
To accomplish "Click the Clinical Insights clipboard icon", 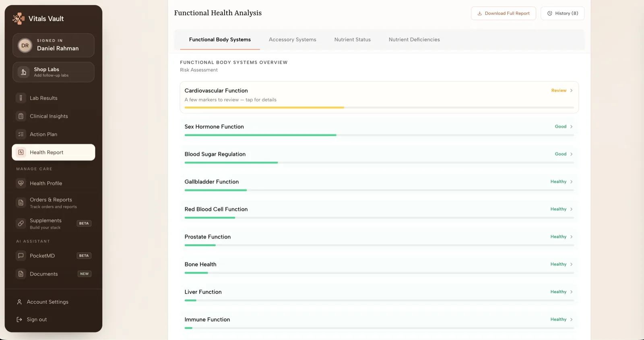I will tap(21, 116).
